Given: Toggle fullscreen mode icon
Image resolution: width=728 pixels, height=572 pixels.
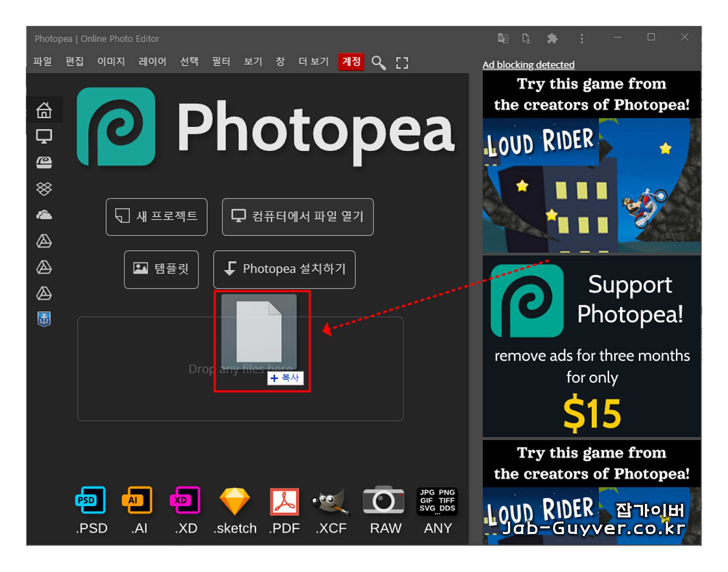Looking at the screenshot, I should (x=402, y=63).
